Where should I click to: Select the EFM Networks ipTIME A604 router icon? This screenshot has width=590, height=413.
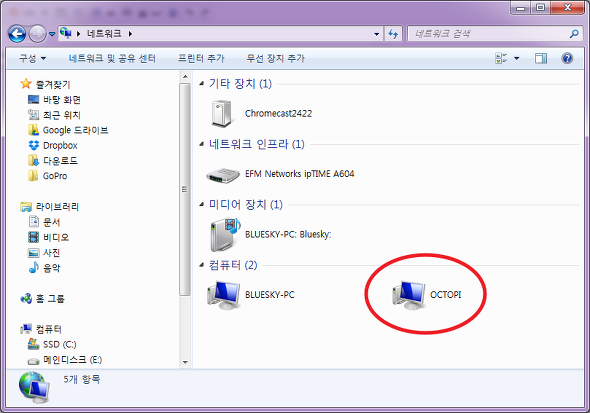point(223,175)
